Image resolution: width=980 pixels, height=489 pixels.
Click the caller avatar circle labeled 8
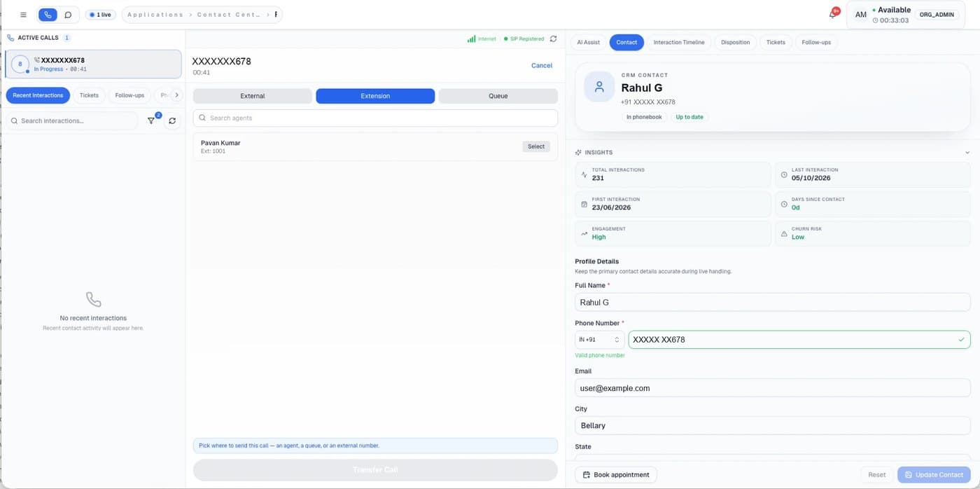point(20,64)
